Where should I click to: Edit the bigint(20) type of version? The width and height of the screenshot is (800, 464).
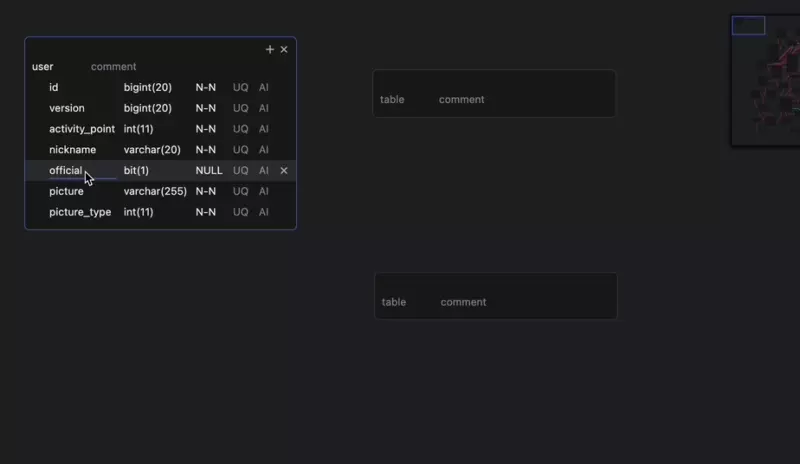[147, 108]
